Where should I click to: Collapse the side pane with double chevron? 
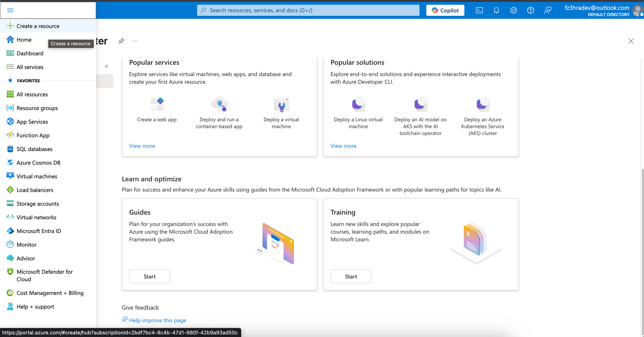coord(107,66)
